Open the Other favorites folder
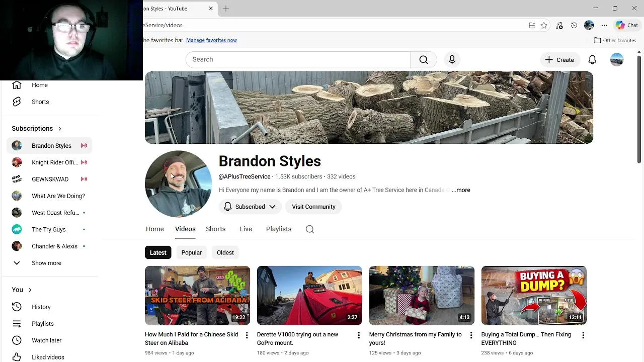Screen dimensions: 644x362 tap(615, 40)
